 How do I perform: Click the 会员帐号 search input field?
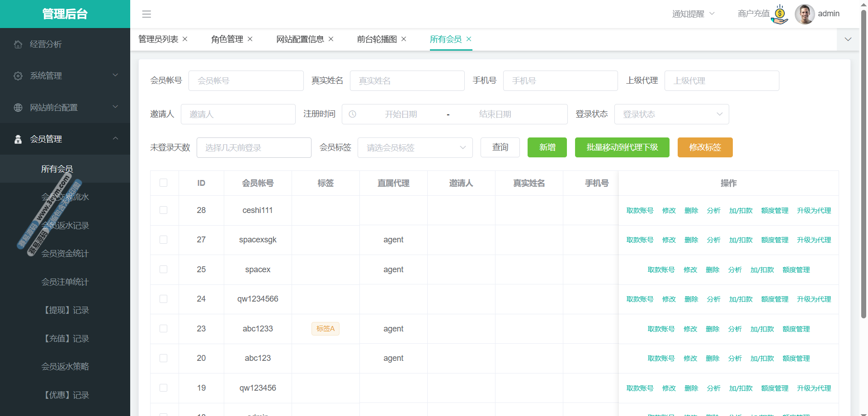(x=246, y=81)
